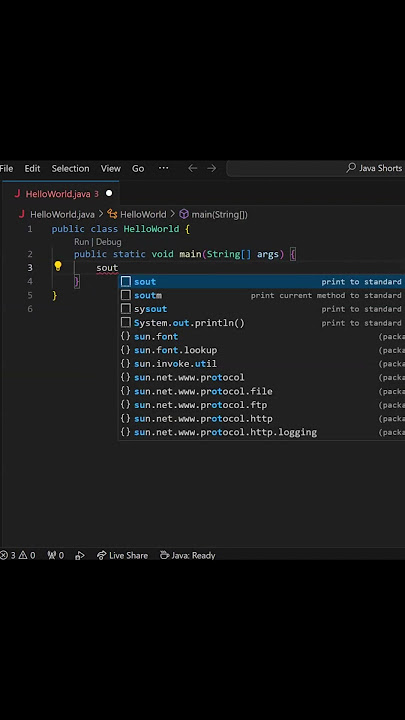Click the ports forwarded status icon
405x720 pixels.
pos(56,555)
